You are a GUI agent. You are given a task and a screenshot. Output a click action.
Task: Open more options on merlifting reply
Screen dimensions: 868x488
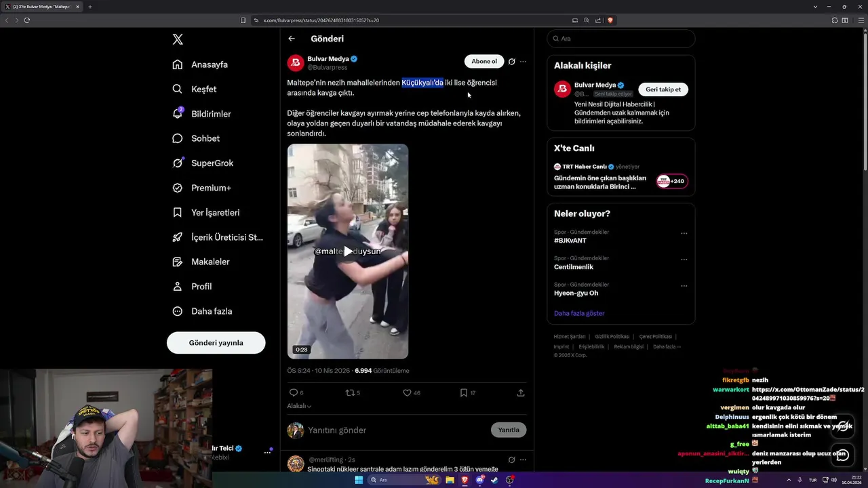point(523,460)
